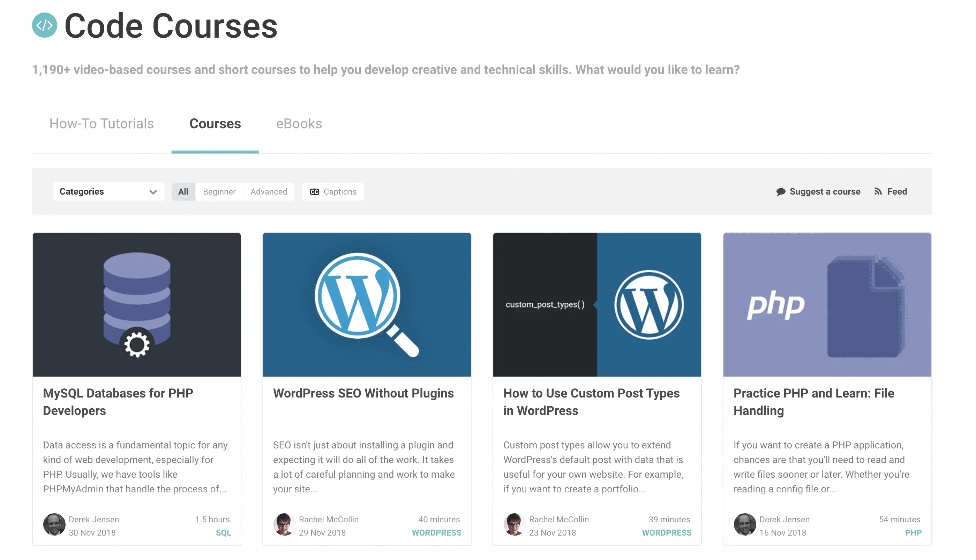Filter courses by Advanced level
The height and width of the screenshot is (560, 976).
pyautogui.click(x=269, y=191)
